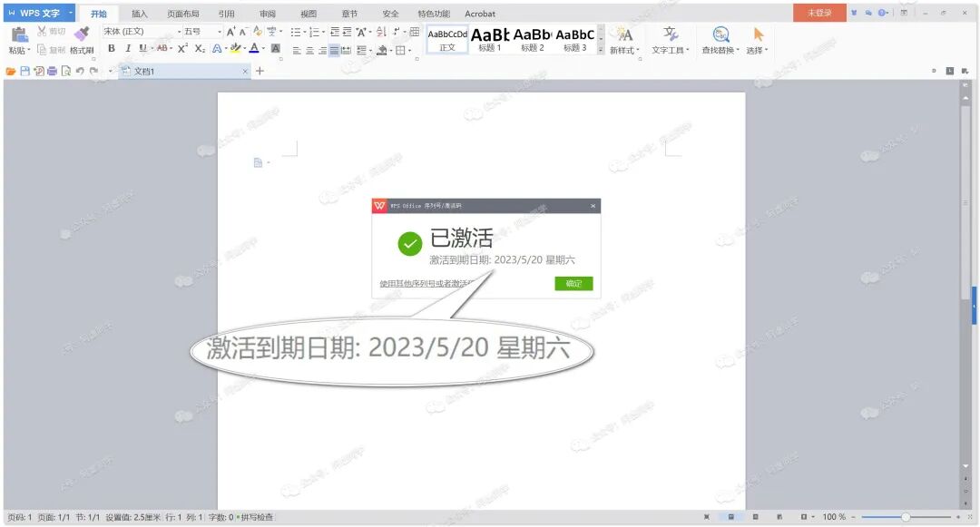980x527 pixels.
Task: Click the Clear formatting eraser icon
Action: [258, 31]
